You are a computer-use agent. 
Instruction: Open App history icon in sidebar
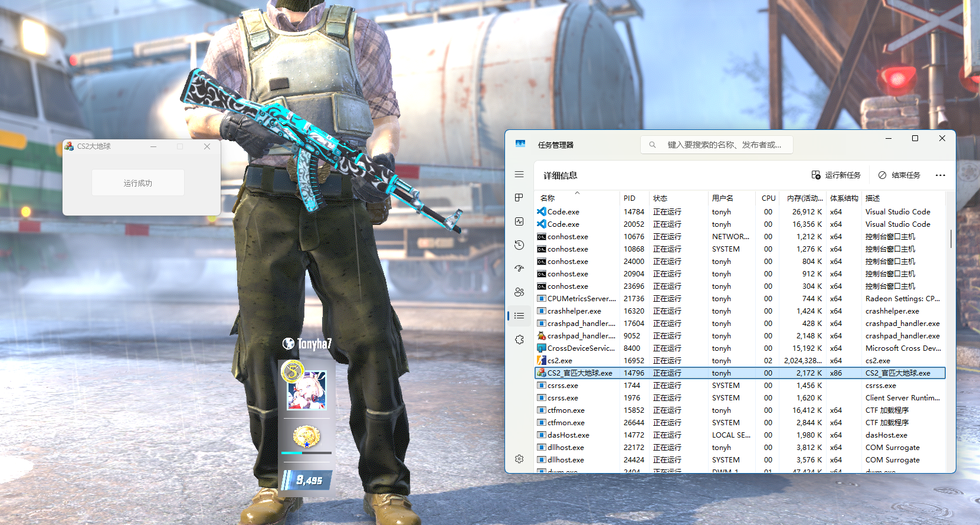point(519,245)
